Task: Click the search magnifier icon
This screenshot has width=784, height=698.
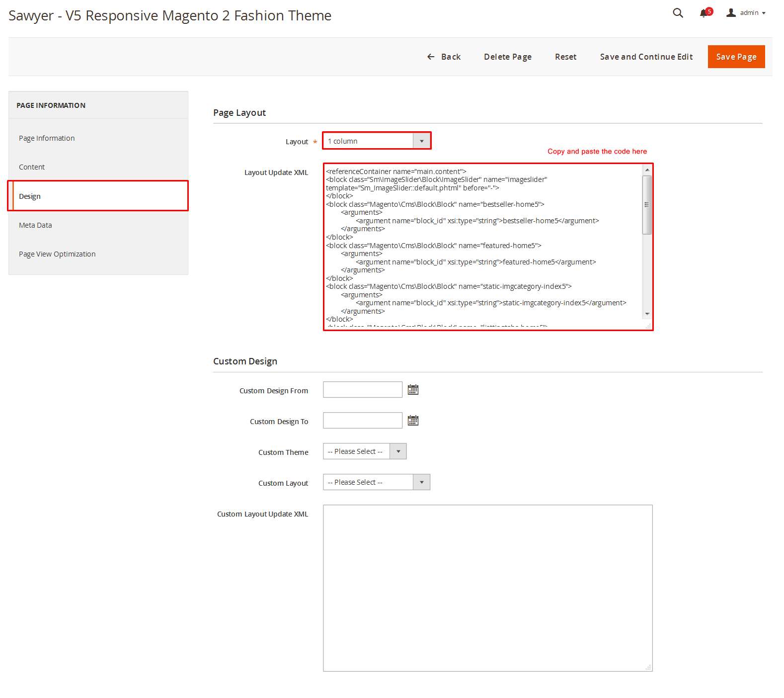Action: click(x=678, y=13)
